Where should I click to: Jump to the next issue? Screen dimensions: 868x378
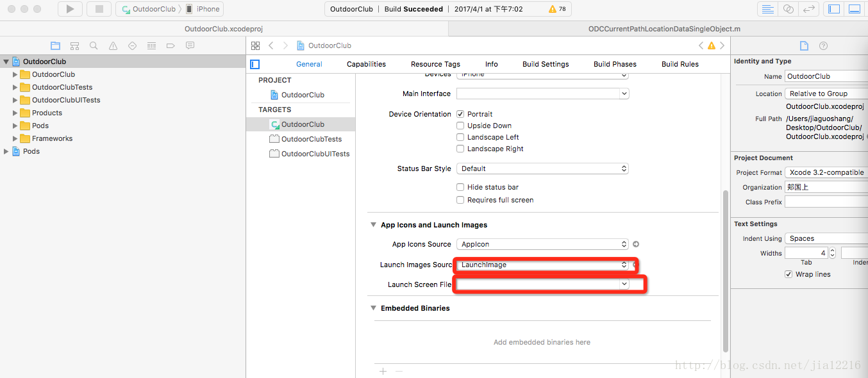tap(722, 45)
